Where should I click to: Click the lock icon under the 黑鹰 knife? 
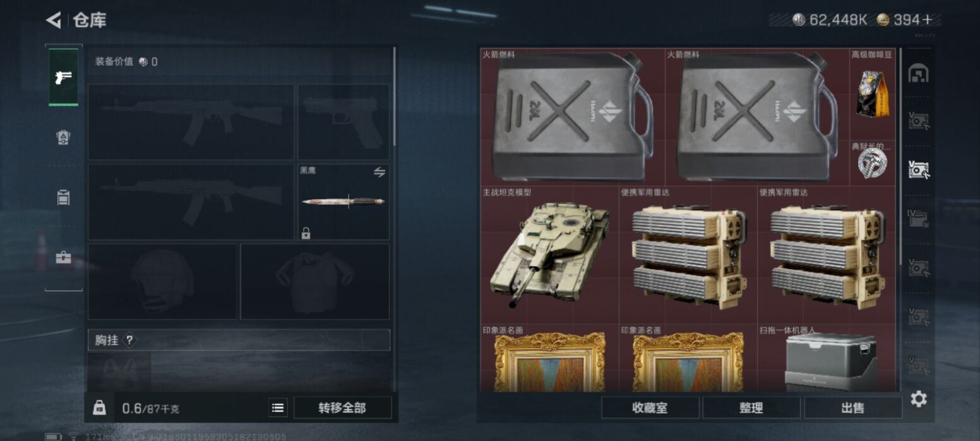[x=306, y=234]
